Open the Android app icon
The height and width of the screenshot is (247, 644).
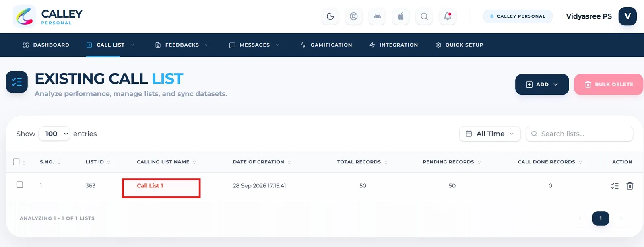377,16
